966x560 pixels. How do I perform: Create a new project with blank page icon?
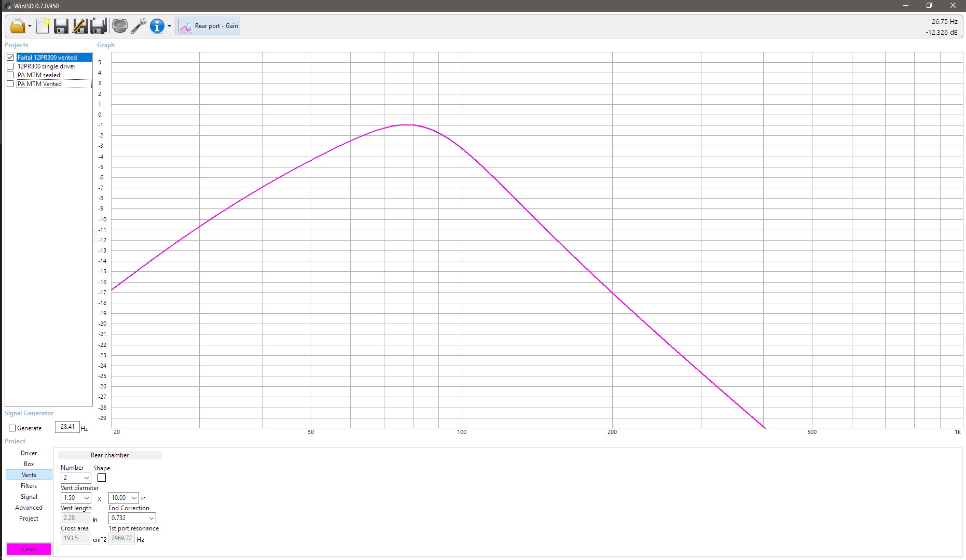(43, 26)
